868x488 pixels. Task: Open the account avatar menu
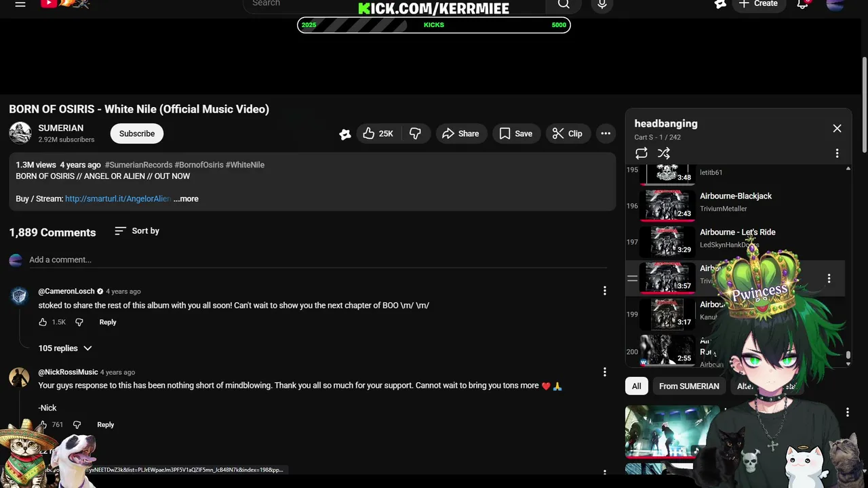[835, 4]
